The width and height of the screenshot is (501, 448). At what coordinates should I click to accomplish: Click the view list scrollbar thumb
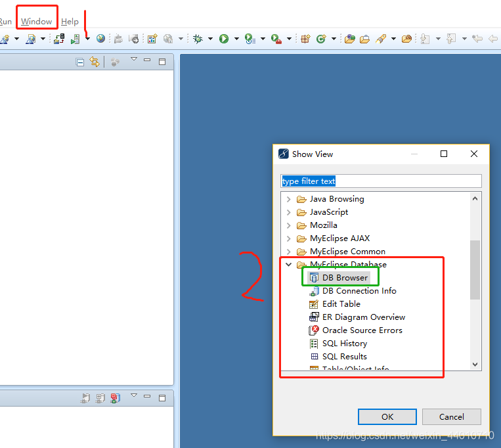475,270
